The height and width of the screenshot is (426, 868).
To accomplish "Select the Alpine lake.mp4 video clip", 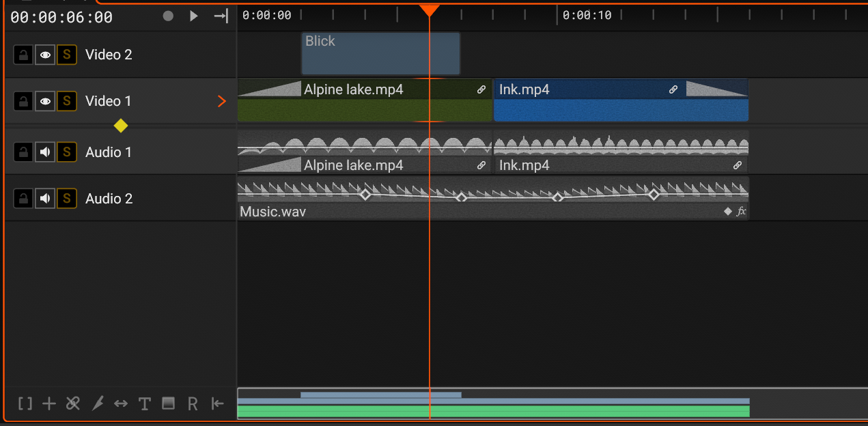I will pos(365,100).
